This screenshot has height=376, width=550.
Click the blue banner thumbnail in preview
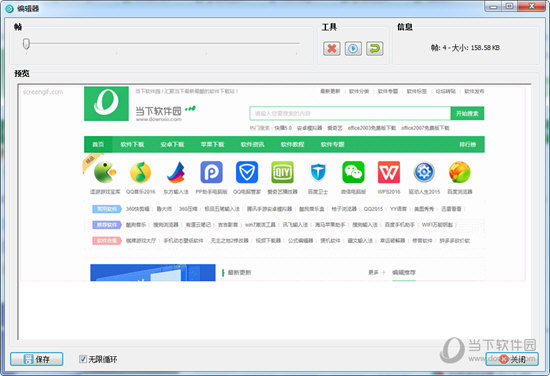tap(153, 273)
